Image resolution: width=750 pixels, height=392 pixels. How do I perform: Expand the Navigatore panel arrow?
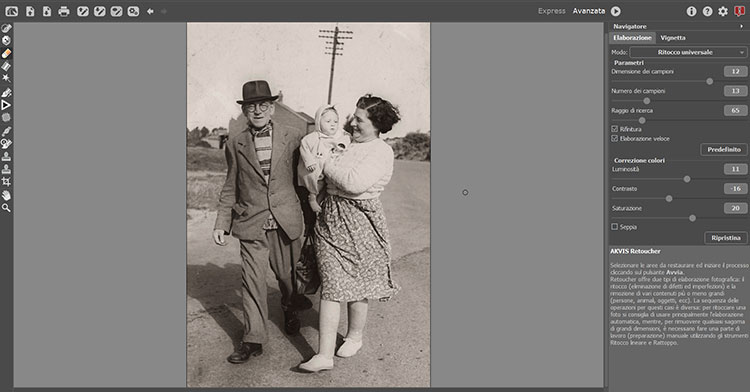click(x=741, y=26)
